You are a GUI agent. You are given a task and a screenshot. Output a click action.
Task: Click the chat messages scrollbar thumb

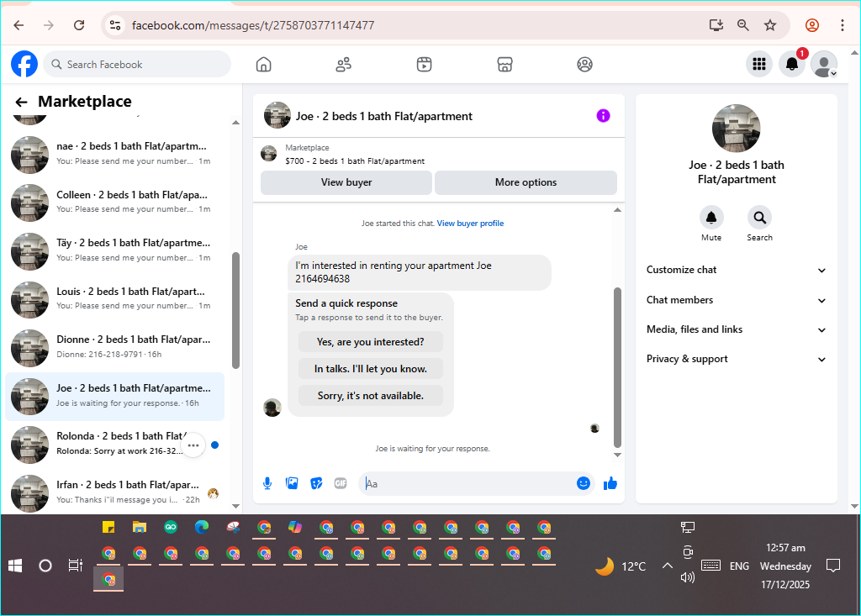[x=617, y=368]
